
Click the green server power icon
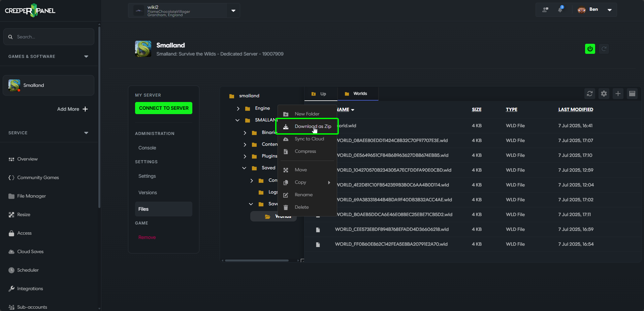pyautogui.click(x=590, y=49)
